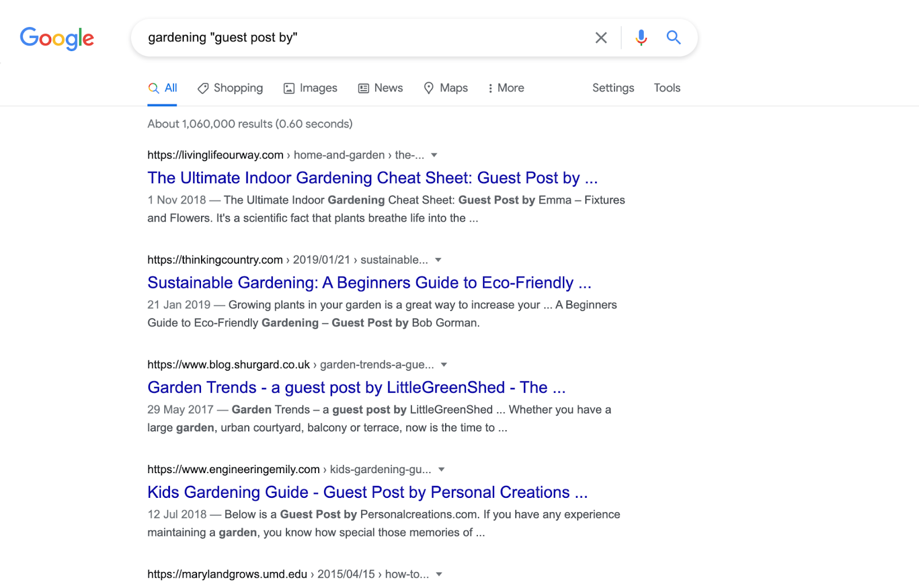Click the thinkingcountry.com URL breadcrumb
The image size is (919, 588).
(x=288, y=260)
